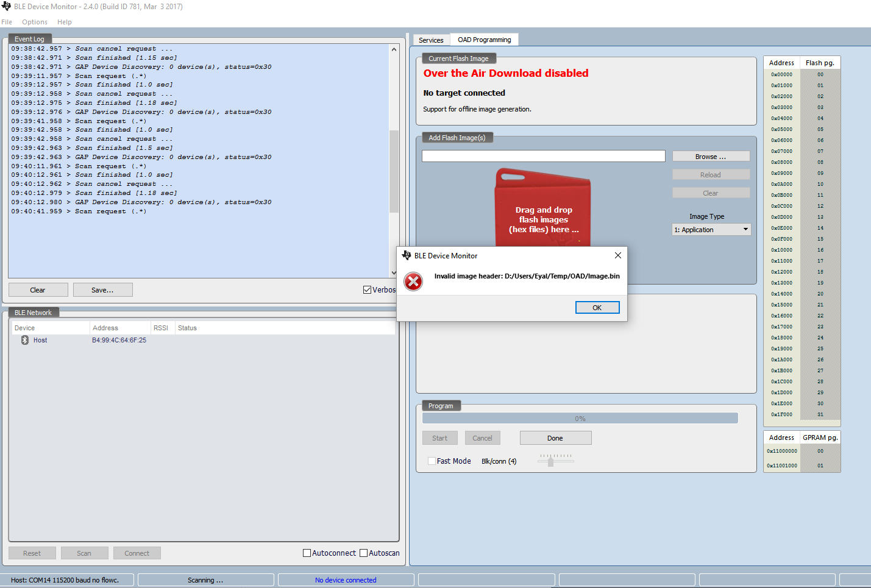Open the File menu
This screenshot has width=871, height=588.
(7, 22)
